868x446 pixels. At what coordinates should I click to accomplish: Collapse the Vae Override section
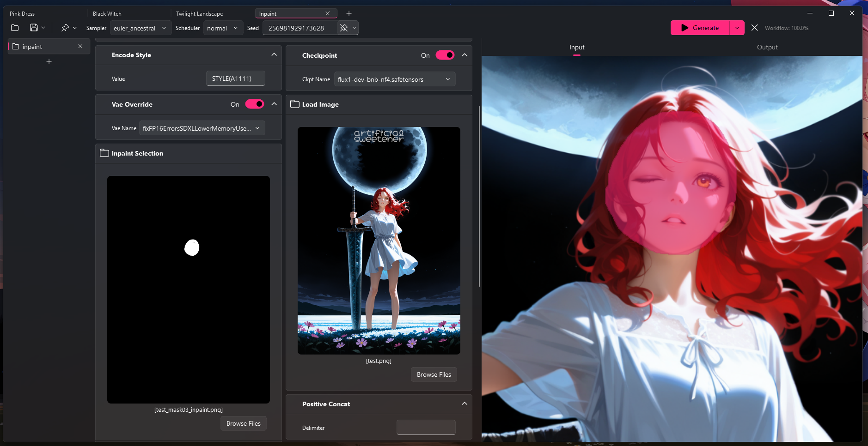click(x=274, y=104)
